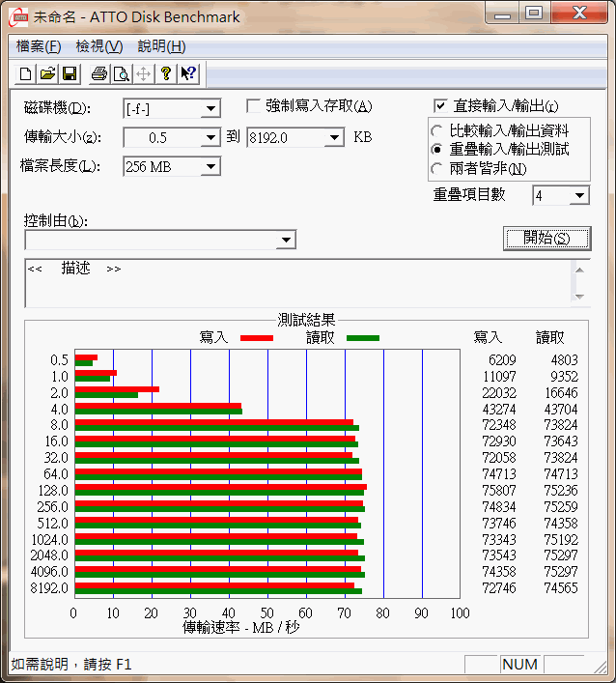Open the 控制由 controlled-by dropdown
Image resolution: width=616 pixels, height=683 pixels.
286,240
